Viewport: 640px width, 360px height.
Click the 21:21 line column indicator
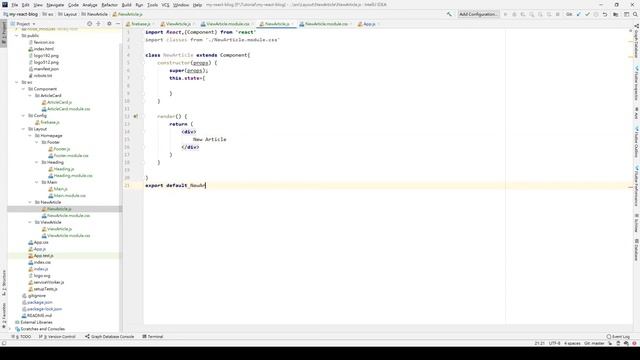point(539,343)
